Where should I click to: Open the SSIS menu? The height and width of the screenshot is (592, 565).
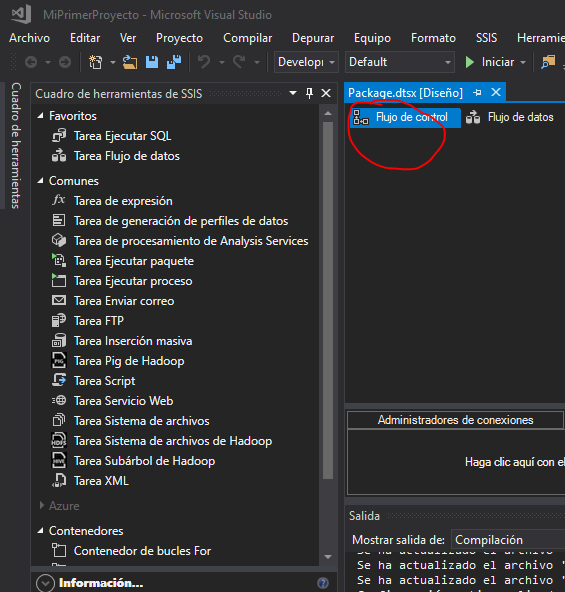[x=486, y=38]
